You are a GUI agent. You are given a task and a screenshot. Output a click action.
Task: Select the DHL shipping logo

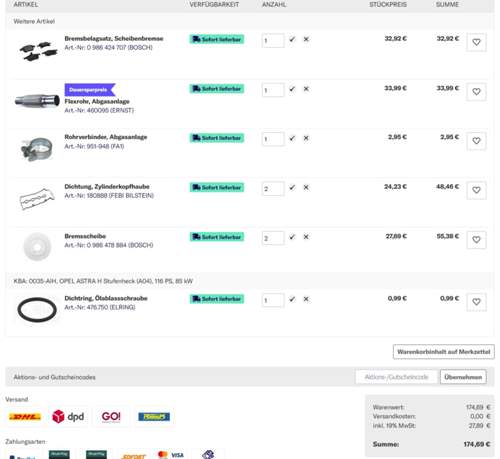tap(25, 417)
